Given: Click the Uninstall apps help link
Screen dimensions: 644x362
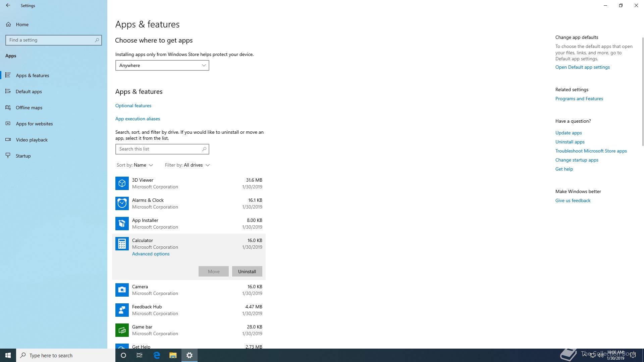Looking at the screenshot, I should coord(570,142).
